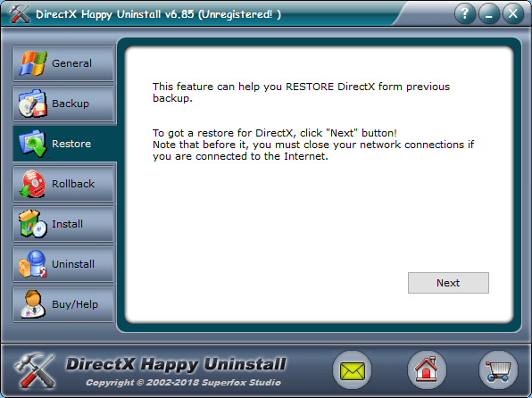Click the Uninstall blue database icon

pos(32,264)
